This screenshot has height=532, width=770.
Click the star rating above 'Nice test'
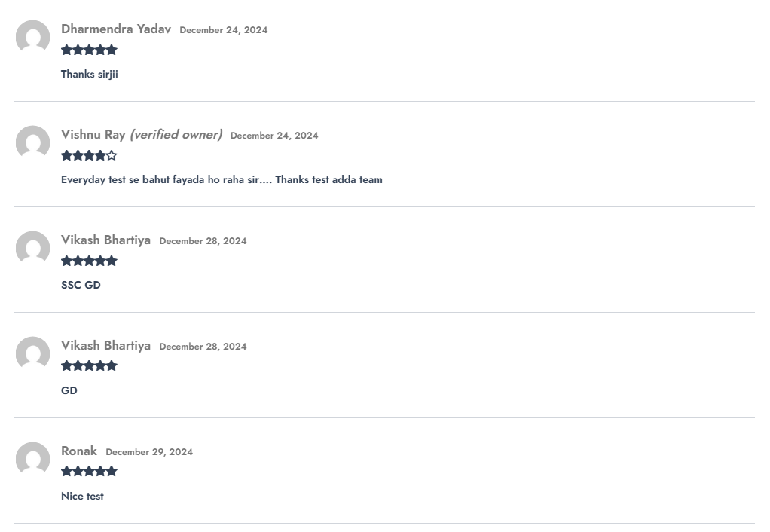click(89, 472)
